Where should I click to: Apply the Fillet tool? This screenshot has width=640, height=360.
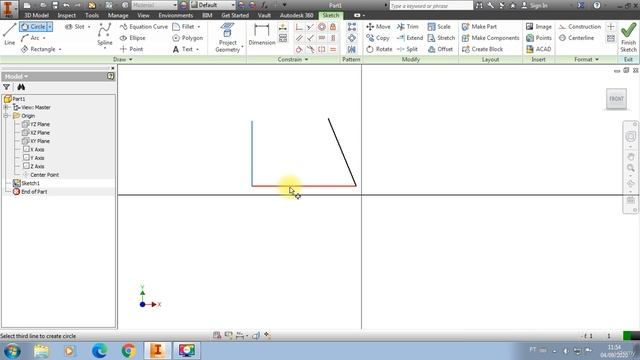coord(184,27)
